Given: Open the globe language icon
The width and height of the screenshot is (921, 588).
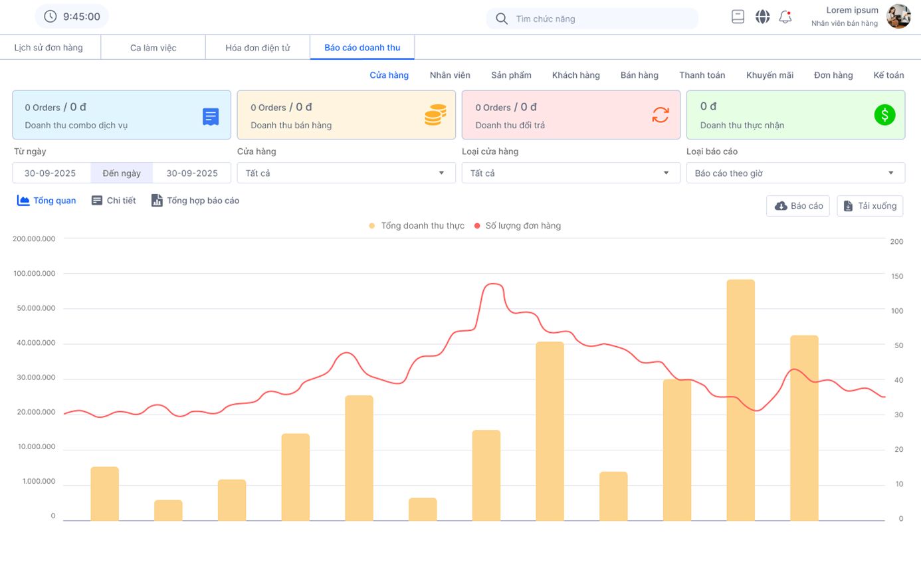Looking at the screenshot, I should [762, 17].
